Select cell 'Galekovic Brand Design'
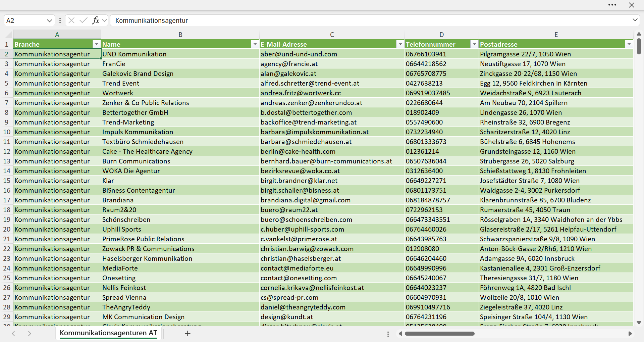The height and width of the screenshot is (342, 644). point(180,74)
